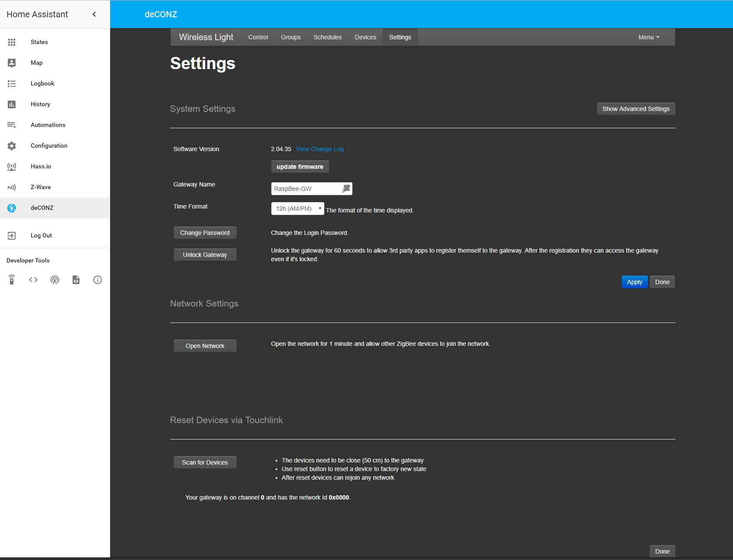Click the Log Out exit icon
The width and height of the screenshot is (733, 560).
(x=12, y=235)
